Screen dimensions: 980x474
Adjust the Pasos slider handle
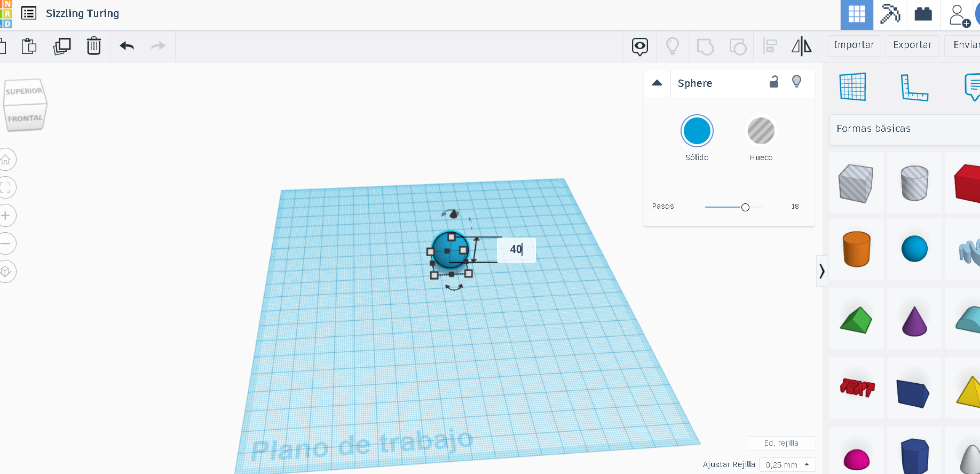pos(745,207)
